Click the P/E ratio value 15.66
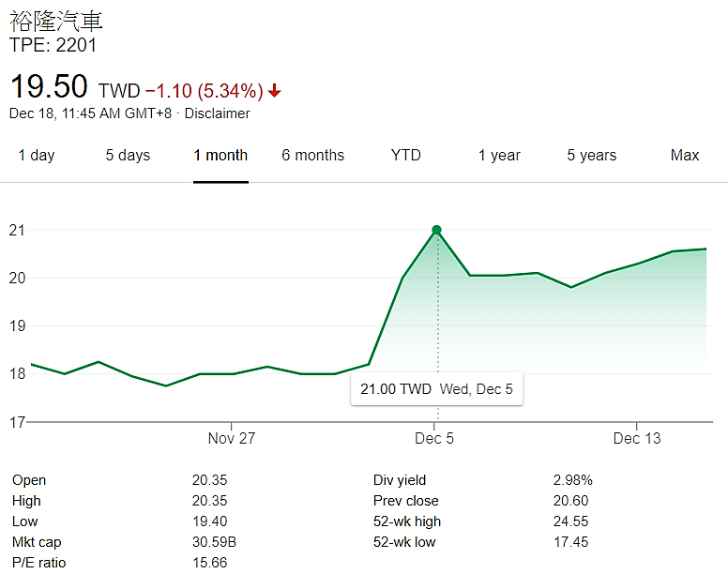This screenshot has height=574, width=728. pyautogui.click(x=210, y=563)
